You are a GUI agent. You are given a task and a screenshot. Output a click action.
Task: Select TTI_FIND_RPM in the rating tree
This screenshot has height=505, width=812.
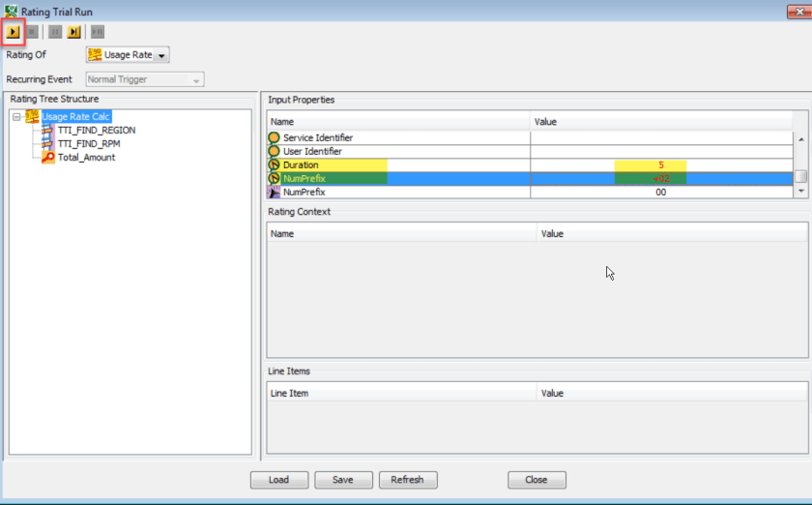(x=89, y=143)
